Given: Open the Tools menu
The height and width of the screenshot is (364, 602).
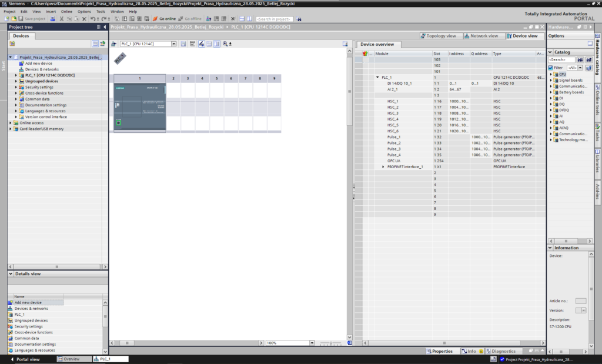Looking at the screenshot, I should (101, 12).
